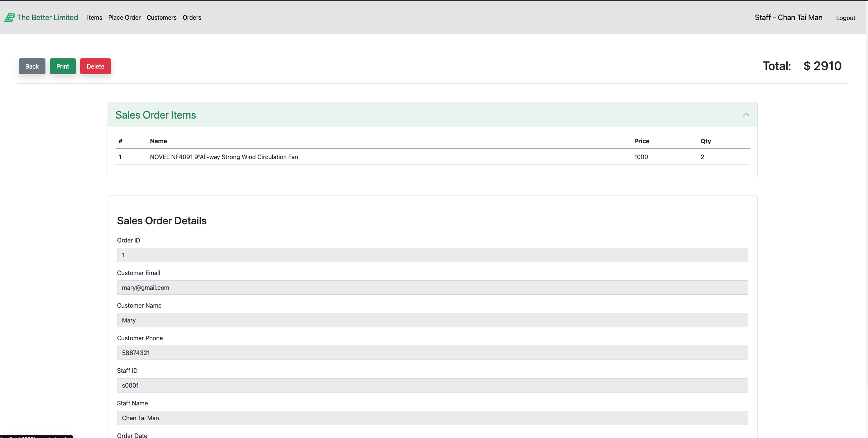This screenshot has height=438, width=868.
Task: Click the Sales Order Items header
Action: pyautogui.click(x=156, y=115)
